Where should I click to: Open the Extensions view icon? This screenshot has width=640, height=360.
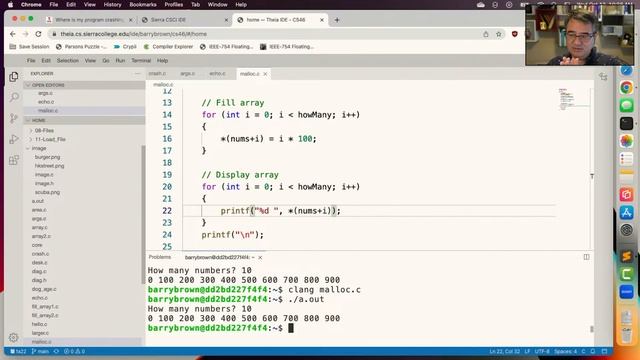(14, 160)
